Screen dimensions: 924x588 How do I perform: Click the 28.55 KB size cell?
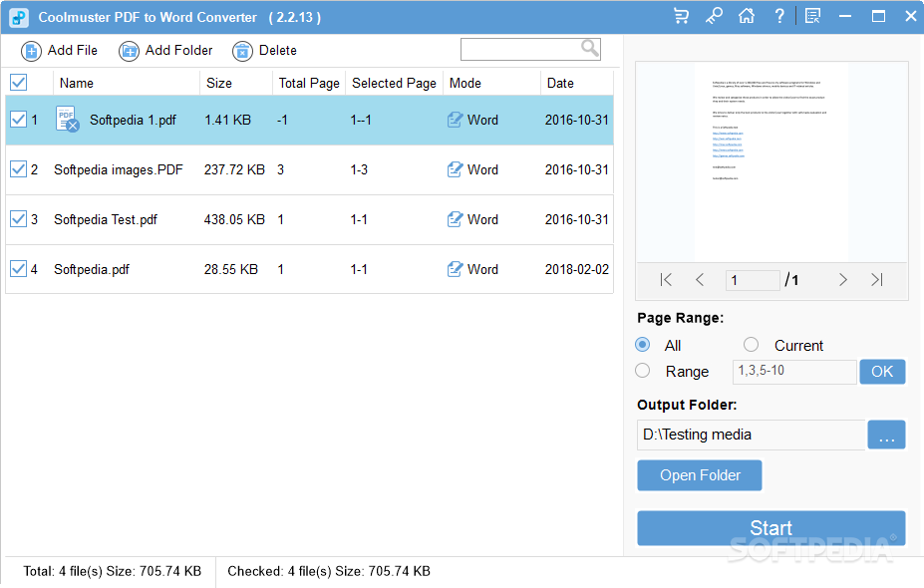(231, 269)
